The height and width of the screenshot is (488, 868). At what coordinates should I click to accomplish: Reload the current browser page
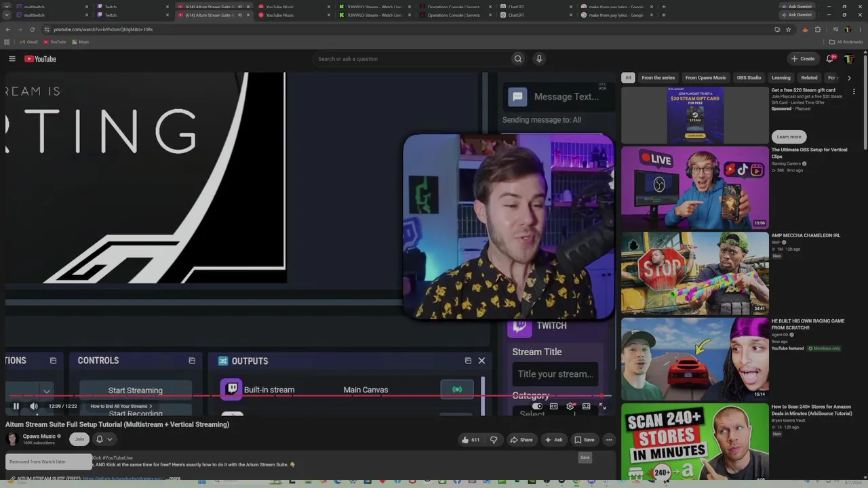tap(32, 29)
